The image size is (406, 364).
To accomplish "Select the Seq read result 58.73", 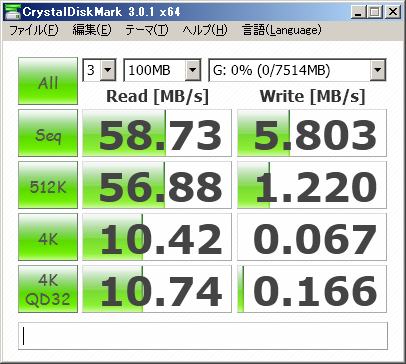I will [157, 133].
